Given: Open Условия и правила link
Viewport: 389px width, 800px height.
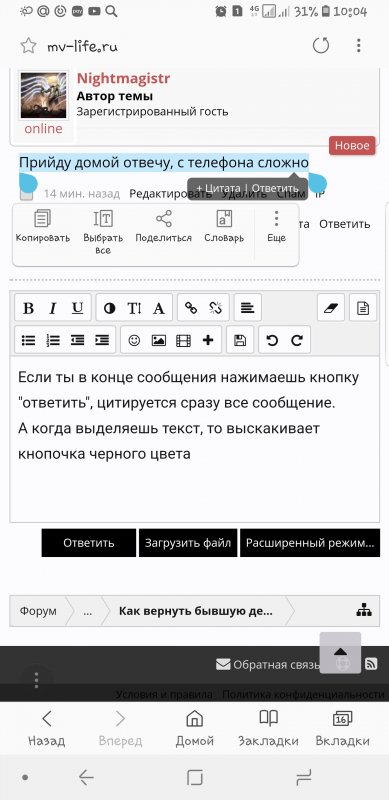Looking at the screenshot, I should click(x=164, y=694).
